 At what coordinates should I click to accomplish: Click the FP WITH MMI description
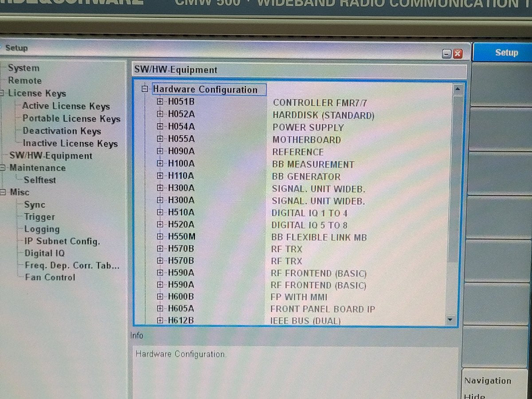click(299, 297)
